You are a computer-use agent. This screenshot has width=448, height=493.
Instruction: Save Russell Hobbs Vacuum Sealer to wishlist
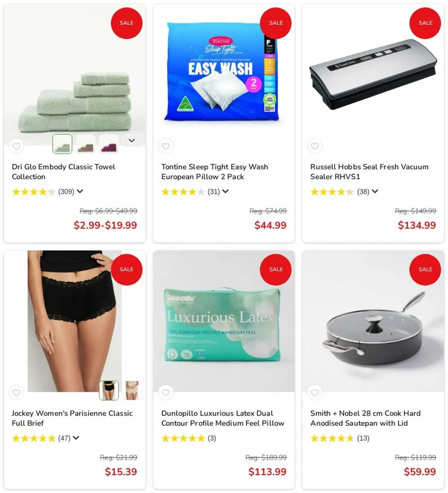pos(315,146)
